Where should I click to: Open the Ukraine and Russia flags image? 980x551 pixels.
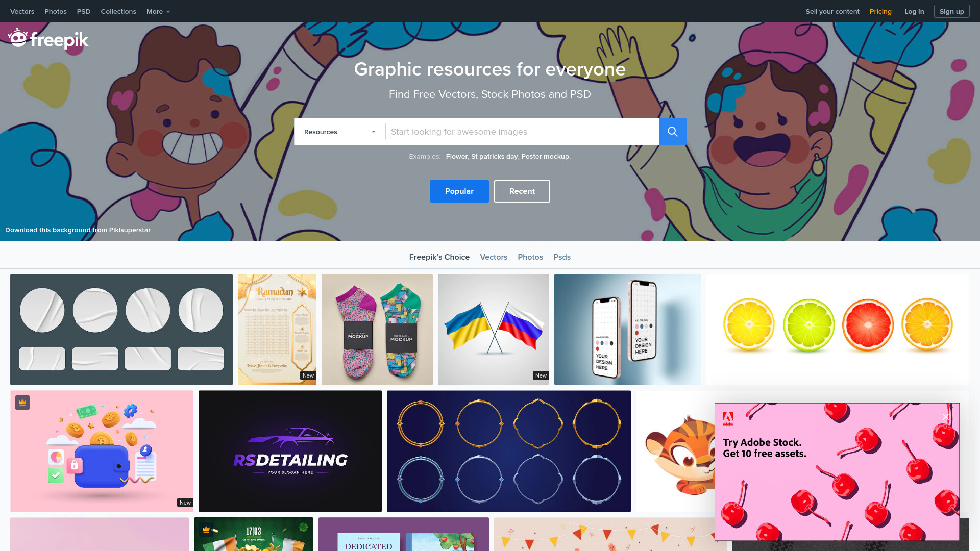tap(493, 330)
